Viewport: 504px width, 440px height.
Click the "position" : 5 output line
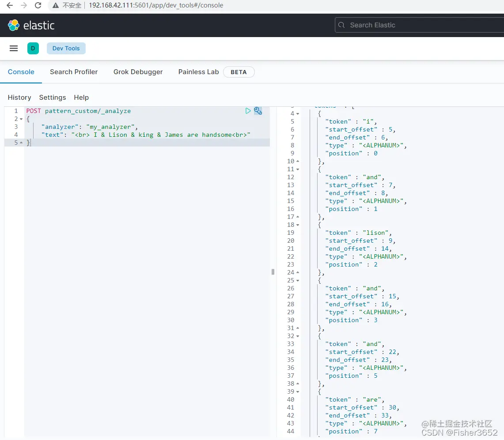click(x=351, y=376)
